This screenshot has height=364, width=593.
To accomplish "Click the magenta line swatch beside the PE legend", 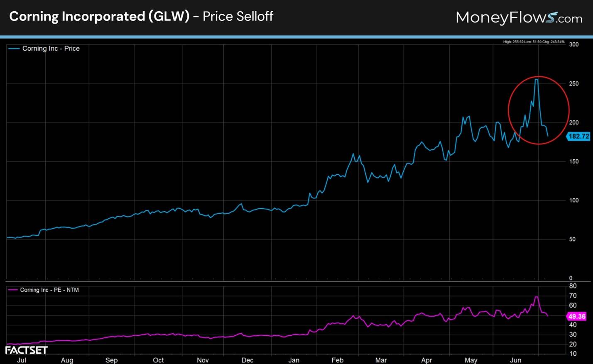I will pyautogui.click(x=13, y=290).
